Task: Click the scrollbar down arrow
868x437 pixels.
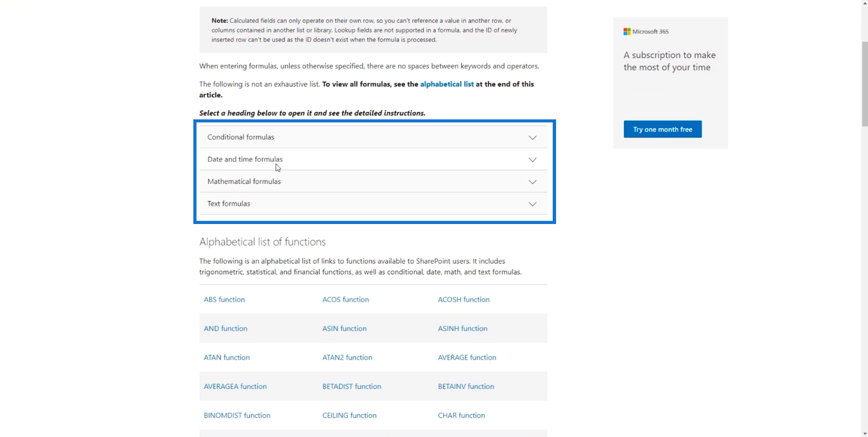Action: (x=864, y=433)
